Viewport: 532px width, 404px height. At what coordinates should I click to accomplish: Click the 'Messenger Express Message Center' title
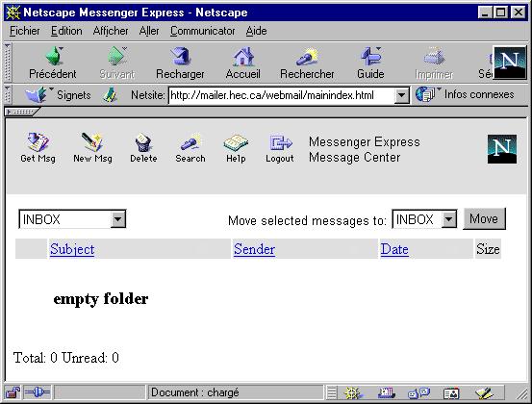click(x=365, y=150)
